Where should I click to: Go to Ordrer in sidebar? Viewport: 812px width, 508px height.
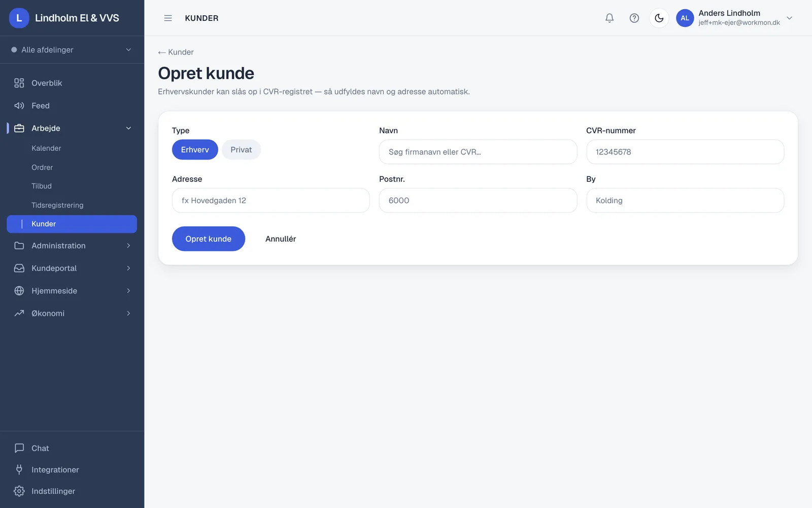(42, 167)
